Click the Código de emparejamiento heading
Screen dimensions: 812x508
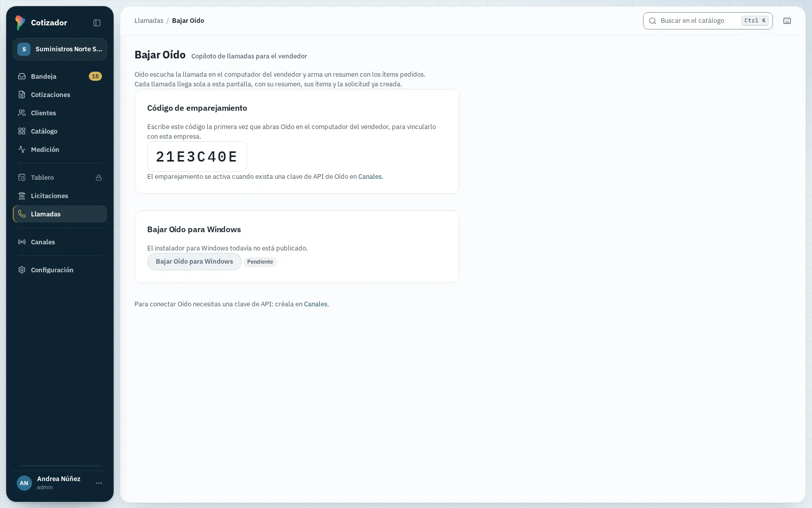click(x=197, y=108)
